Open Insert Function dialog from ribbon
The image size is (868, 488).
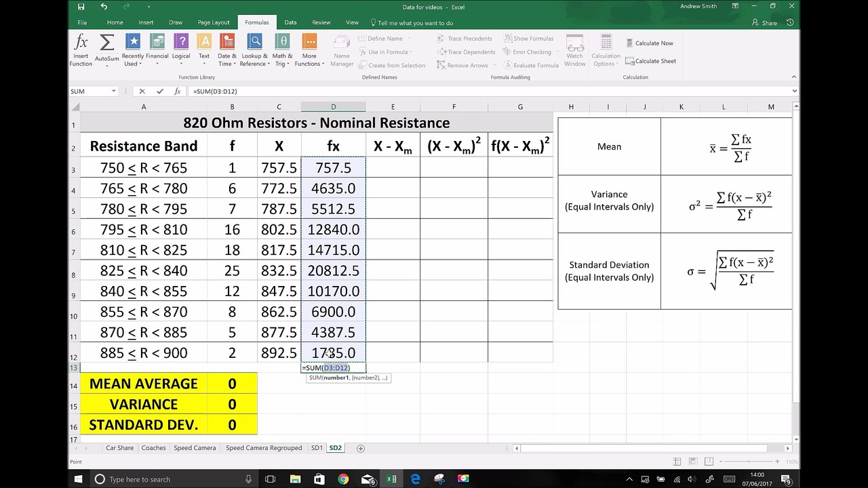pos(81,50)
